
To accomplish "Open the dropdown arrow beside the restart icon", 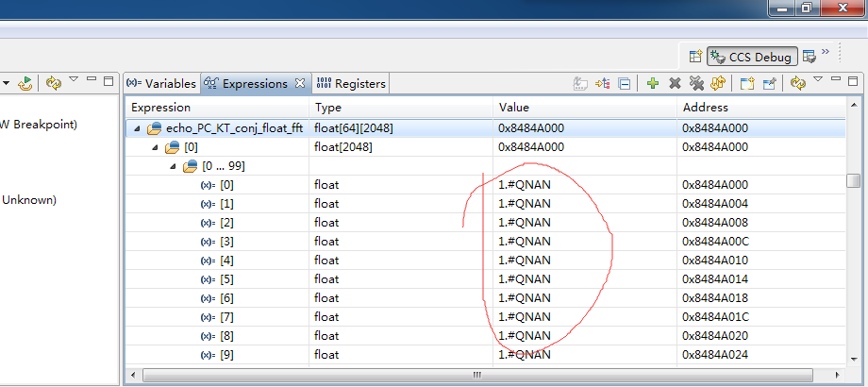I will click(x=7, y=84).
